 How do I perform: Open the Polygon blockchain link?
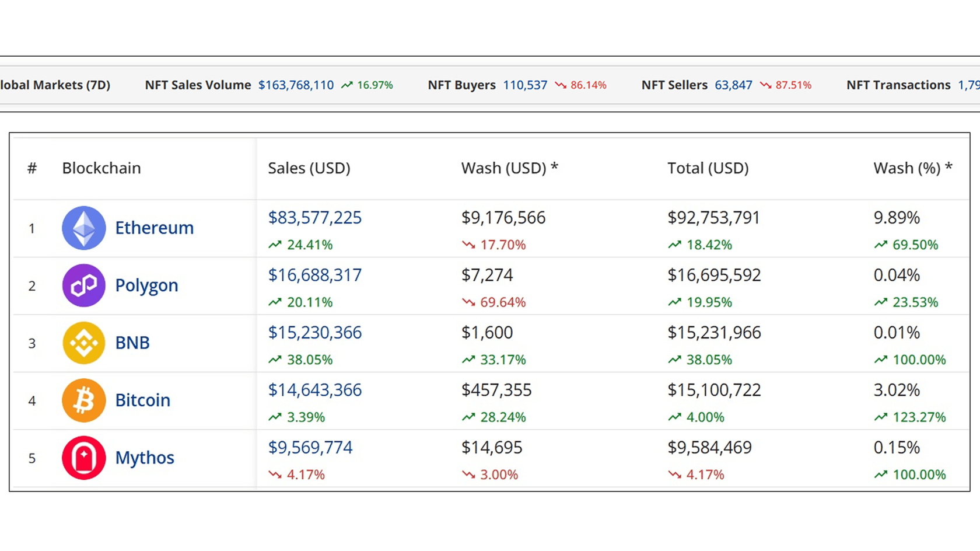pyautogui.click(x=146, y=285)
